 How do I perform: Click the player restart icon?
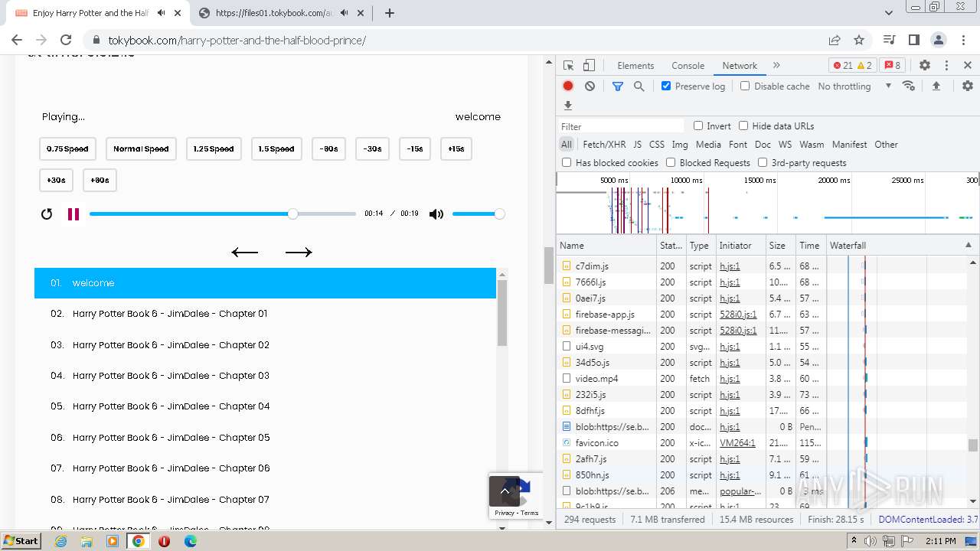point(47,214)
